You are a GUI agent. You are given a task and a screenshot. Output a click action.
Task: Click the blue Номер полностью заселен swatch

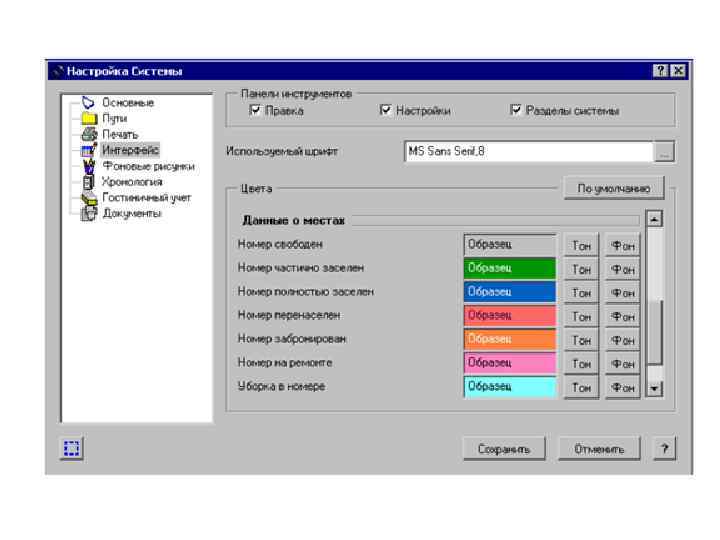pos(510,292)
